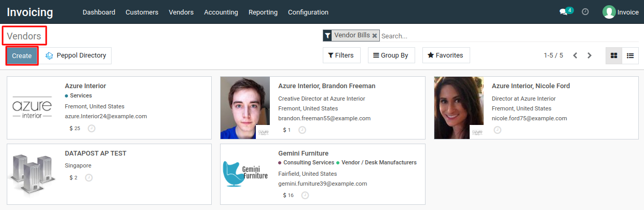Screen dimensions: 644x210
Task: Go to previous page arrow
Action: tap(575, 55)
